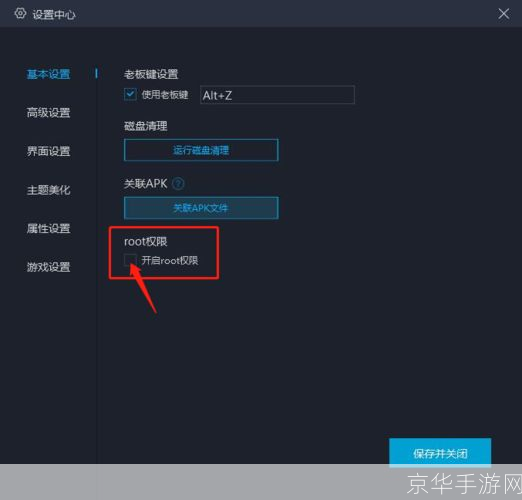Viewport: 522px width, 500px height.
Task: Click the Alt+Z boss key input field
Action: coord(277,95)
